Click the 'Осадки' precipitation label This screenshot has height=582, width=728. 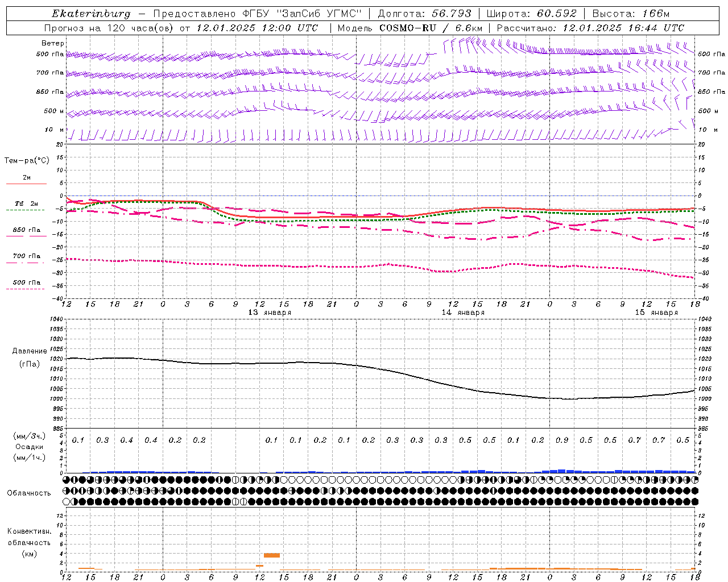[x=30, y=447]
